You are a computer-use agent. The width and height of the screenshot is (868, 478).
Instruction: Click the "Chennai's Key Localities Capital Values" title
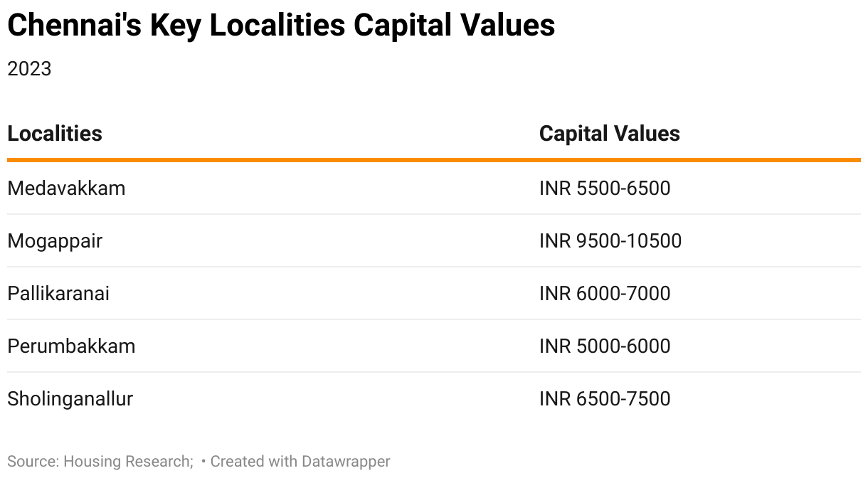(281, 26)
